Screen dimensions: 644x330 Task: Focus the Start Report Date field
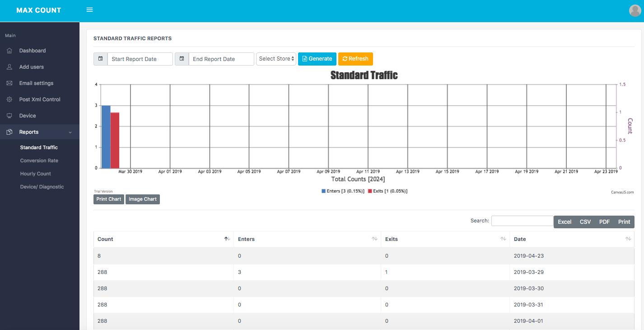pyautogui.click(x=140, y=59)
